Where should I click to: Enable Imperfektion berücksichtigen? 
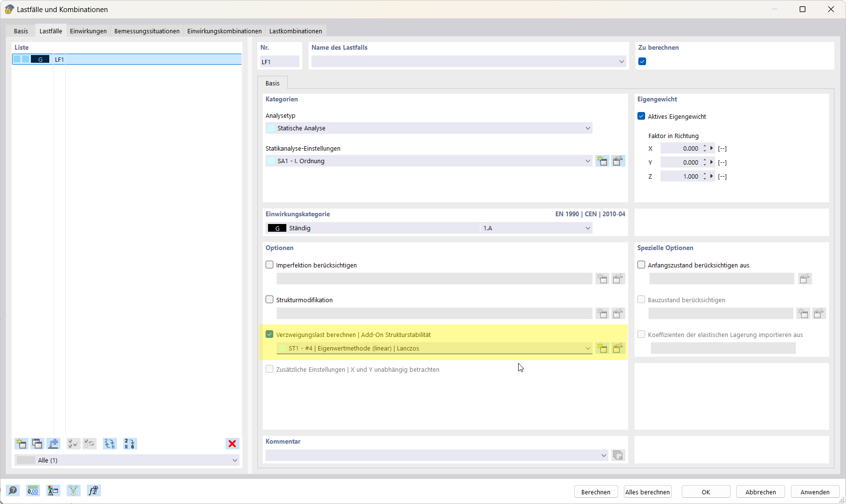point(269,265)
